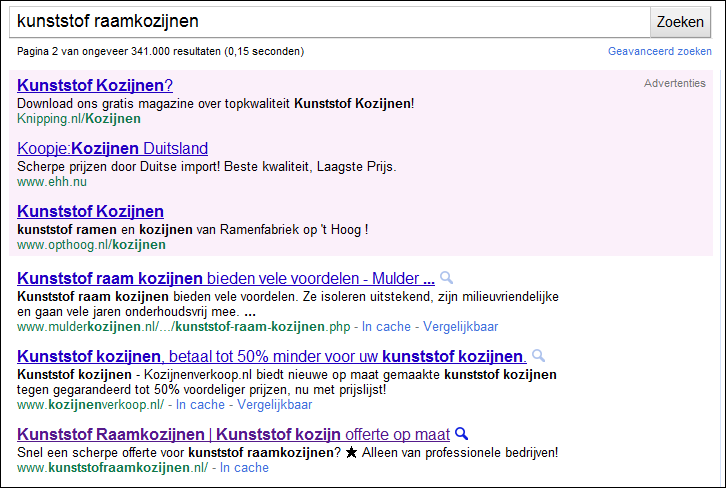Open the betaal tot 50% minder result title
Screen dimensions: 726x488
click(272, 356)
